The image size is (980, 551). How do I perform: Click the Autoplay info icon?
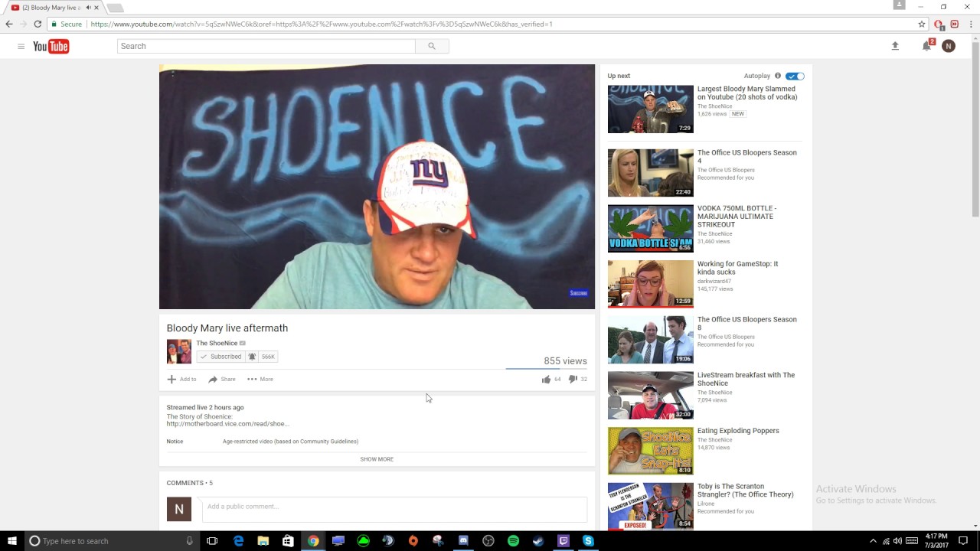click(778, 76)
